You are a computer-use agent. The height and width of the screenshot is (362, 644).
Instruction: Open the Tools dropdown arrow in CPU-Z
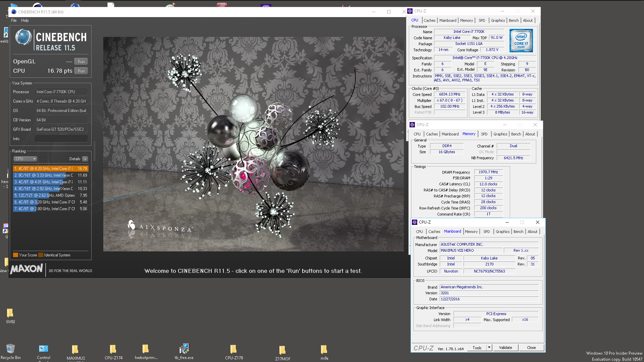(x=489, y=348)
